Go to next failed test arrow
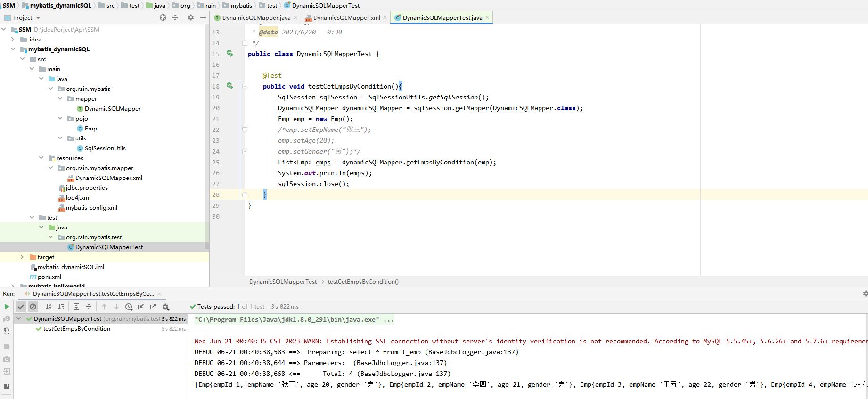Image resolution: width=868 pixels, height=399 pixels. tap(116, 307)
